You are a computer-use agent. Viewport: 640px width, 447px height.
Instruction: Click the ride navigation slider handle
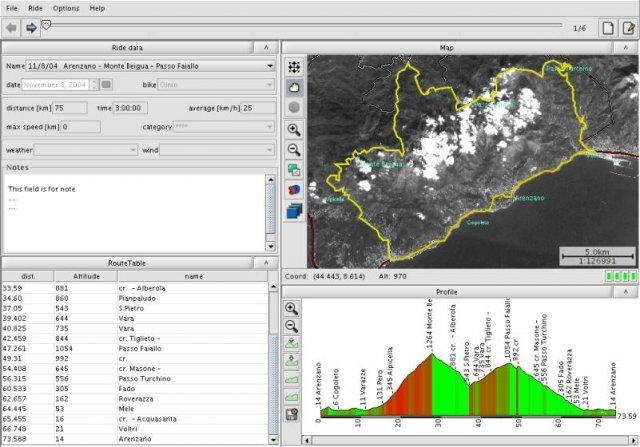(46, 24)
